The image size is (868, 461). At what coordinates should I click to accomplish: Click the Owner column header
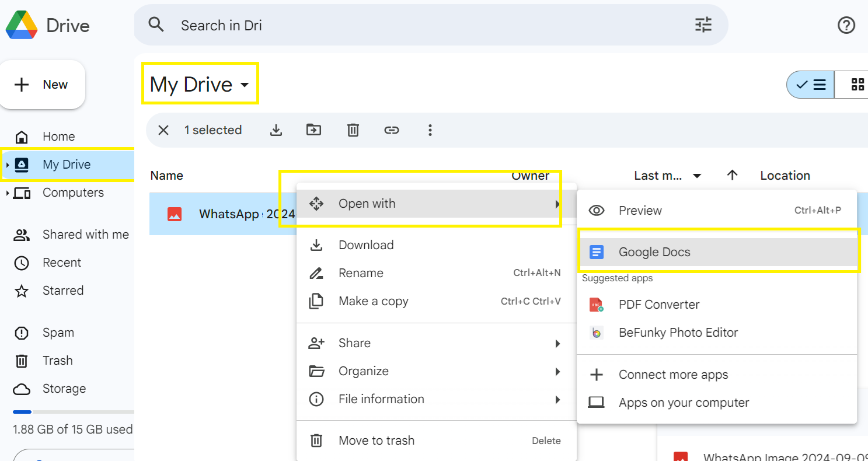tap(530, 176)
